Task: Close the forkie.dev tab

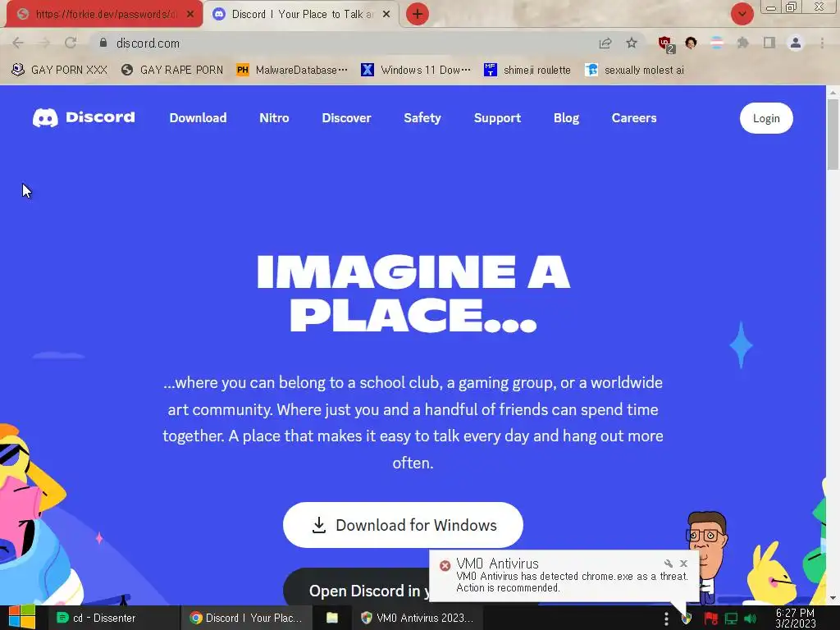Action: click(190, 15)
